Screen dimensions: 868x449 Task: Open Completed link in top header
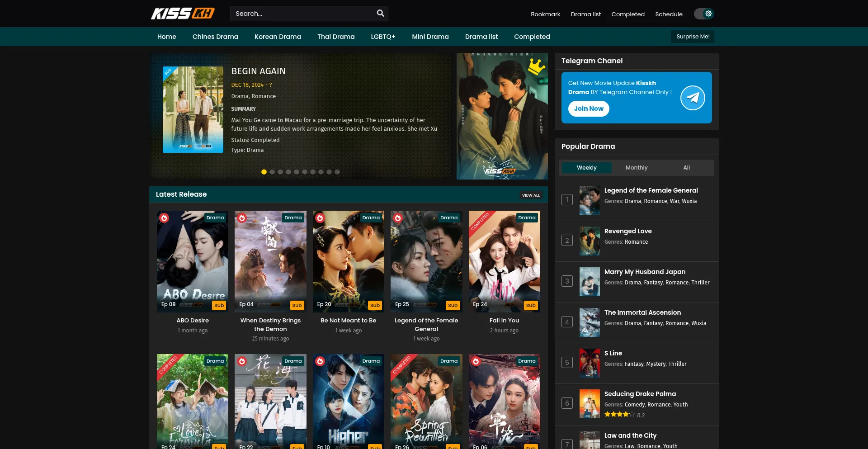click(628, 14)
